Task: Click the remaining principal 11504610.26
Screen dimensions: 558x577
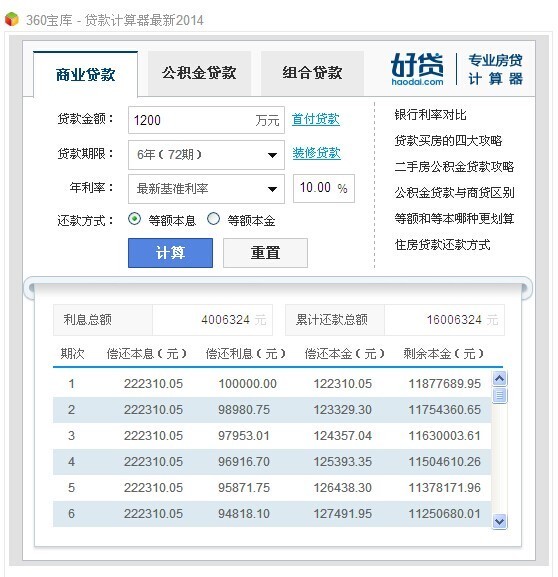Action: [x=445, y=461]
